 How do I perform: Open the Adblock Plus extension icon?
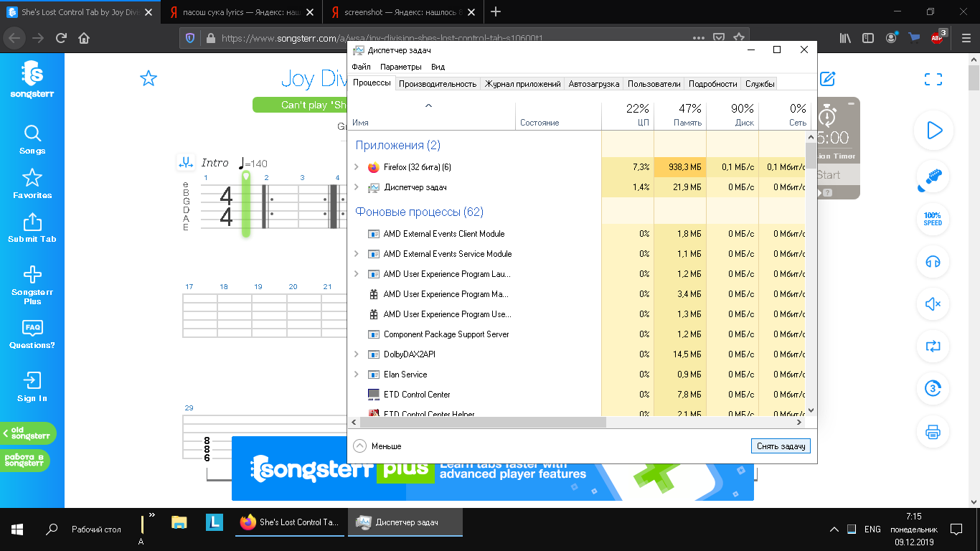tap(938, 38)
